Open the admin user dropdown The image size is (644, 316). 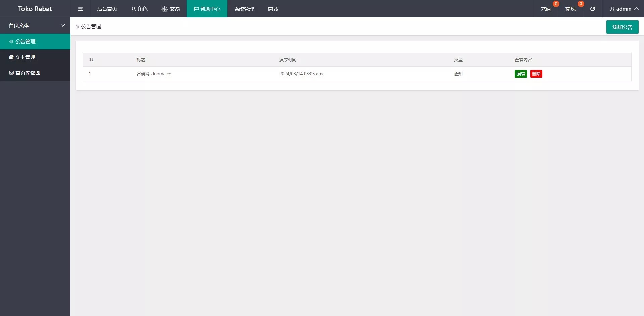click(x=624, y=9)
